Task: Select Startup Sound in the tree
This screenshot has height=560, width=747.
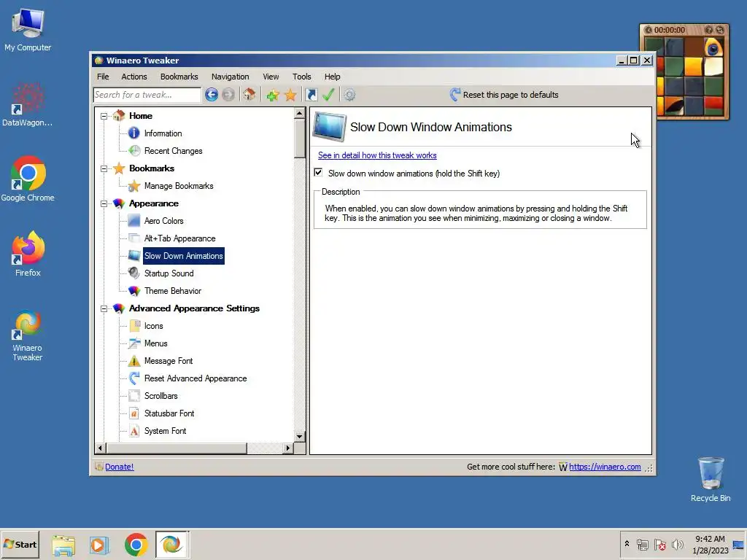Action: [x=169, y=273]
